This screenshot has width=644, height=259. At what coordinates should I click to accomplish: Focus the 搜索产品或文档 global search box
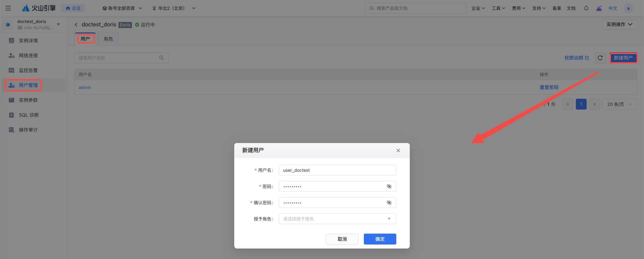click(415, 8)
